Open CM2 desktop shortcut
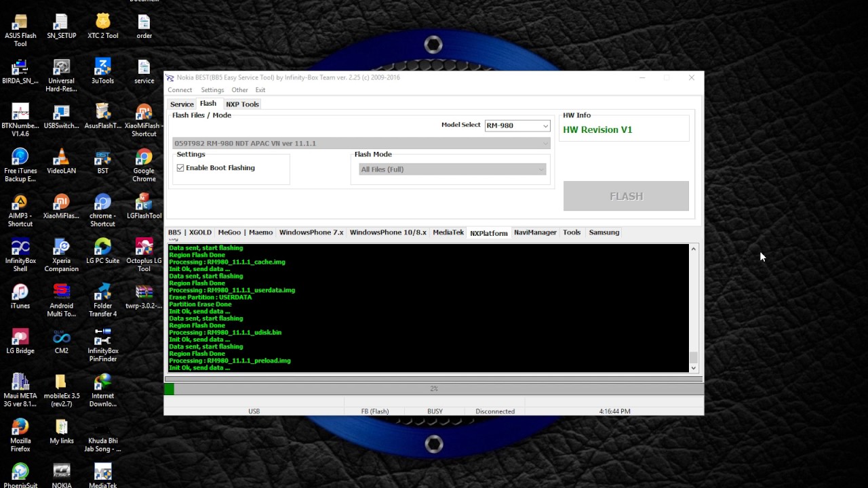This screenshot has width=868, height=488. coord(61,341)
